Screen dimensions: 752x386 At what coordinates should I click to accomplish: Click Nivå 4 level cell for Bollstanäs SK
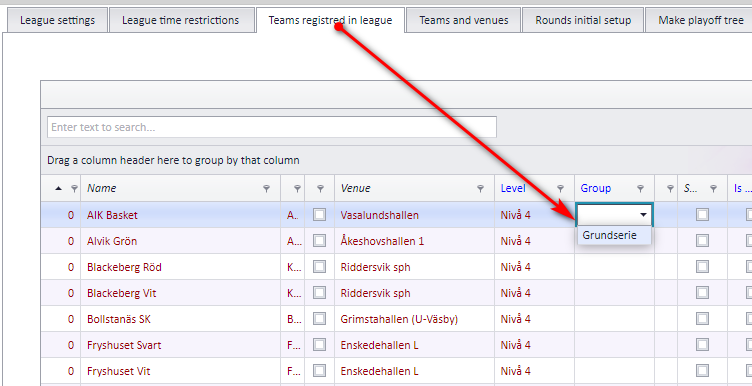coord(535,319)
